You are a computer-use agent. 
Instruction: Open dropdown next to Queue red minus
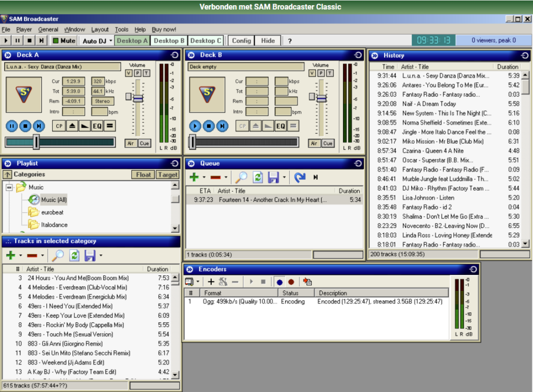coord(226,177)
